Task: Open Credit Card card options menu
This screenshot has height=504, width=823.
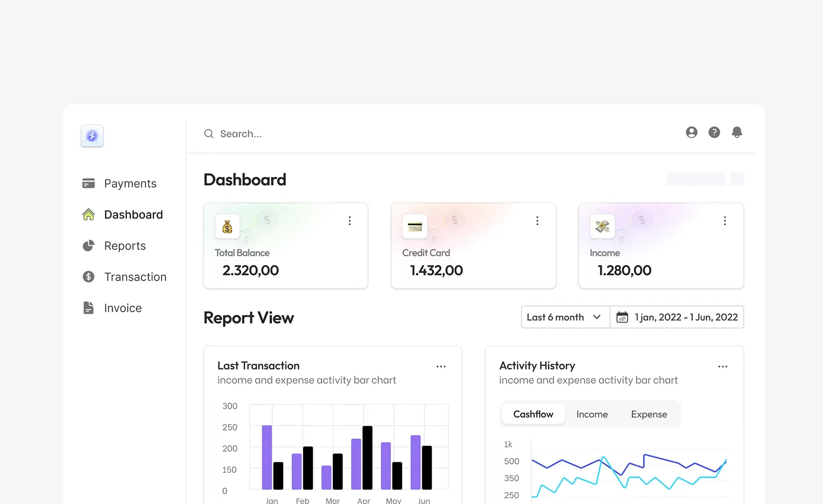Action: 538,221
